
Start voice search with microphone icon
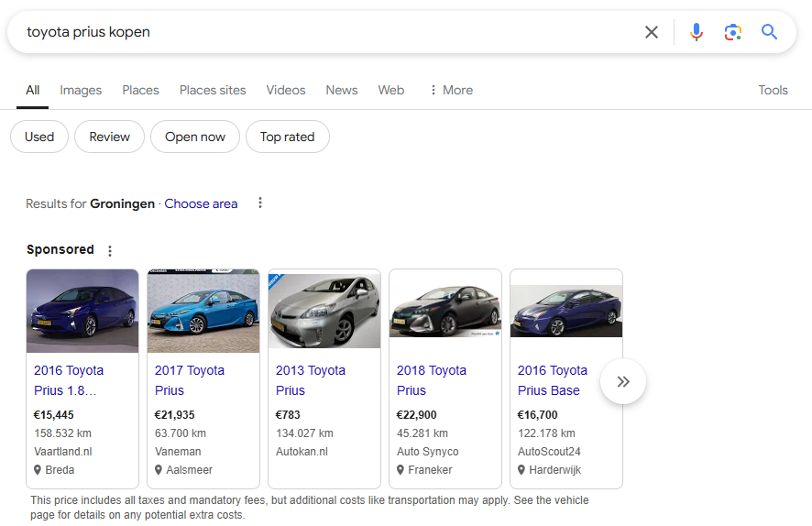click(697, 32)
